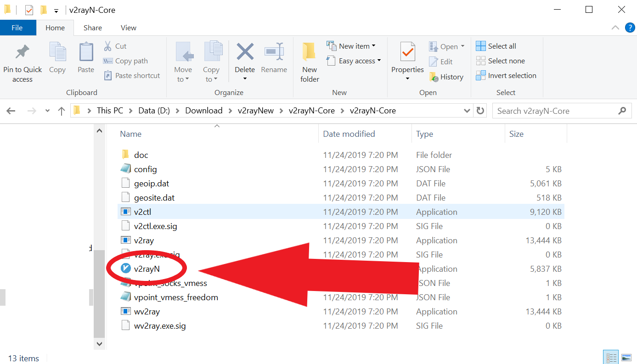637x364 pixels.
Task: Click the Paste clipboard icon
Action: (x=86, y=52)
